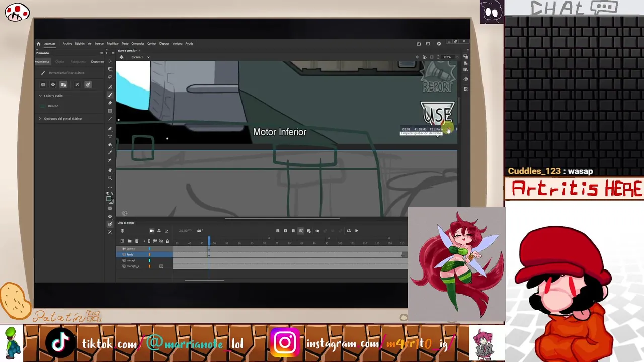Open layer parenting view icon
This screenshot has height=362, width=644.
coord(159,231)
